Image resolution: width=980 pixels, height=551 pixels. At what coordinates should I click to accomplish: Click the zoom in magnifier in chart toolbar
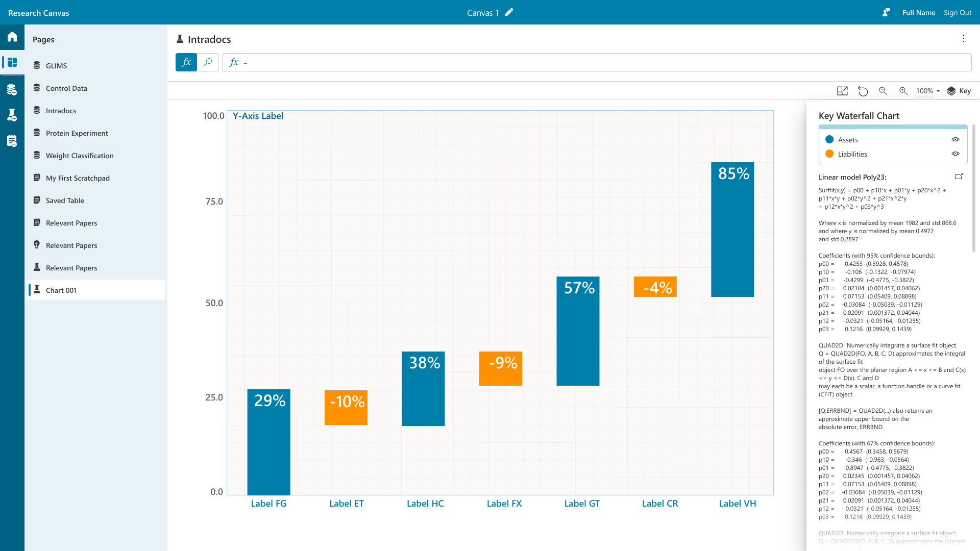pyautogui.click(x=903, y=91)
